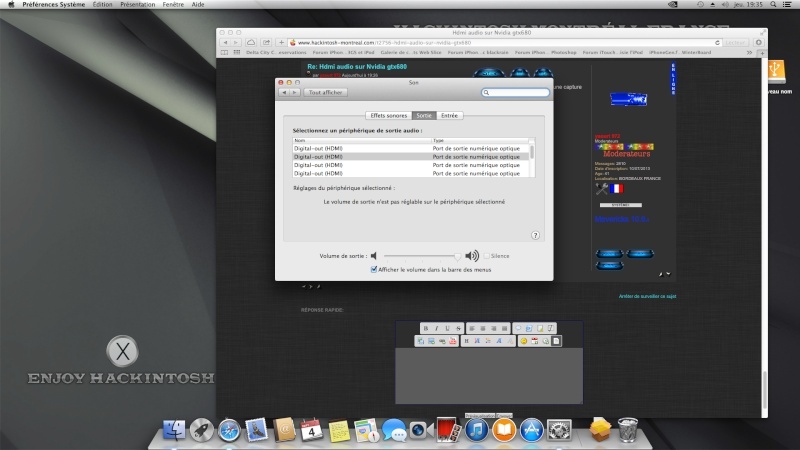The image size is (800, 450).
Task: Click Safari share button
Action: tap(266, 42)
